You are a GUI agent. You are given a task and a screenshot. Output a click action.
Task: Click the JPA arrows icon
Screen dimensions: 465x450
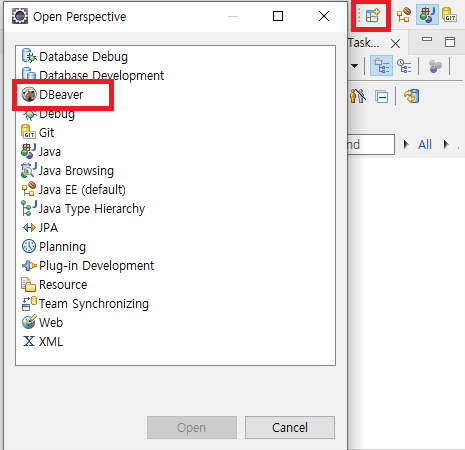click(x=29, y=228)
